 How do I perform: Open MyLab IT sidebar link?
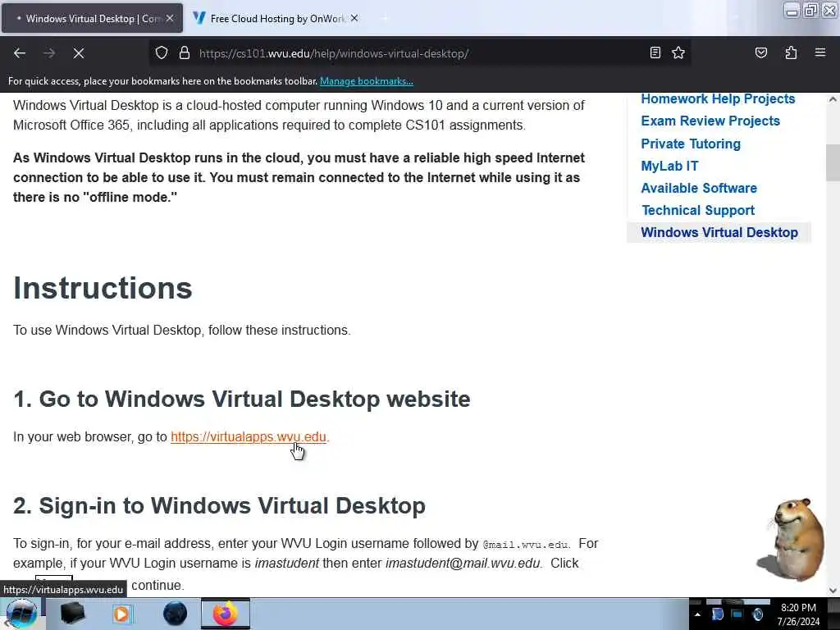tap(669, 166)
